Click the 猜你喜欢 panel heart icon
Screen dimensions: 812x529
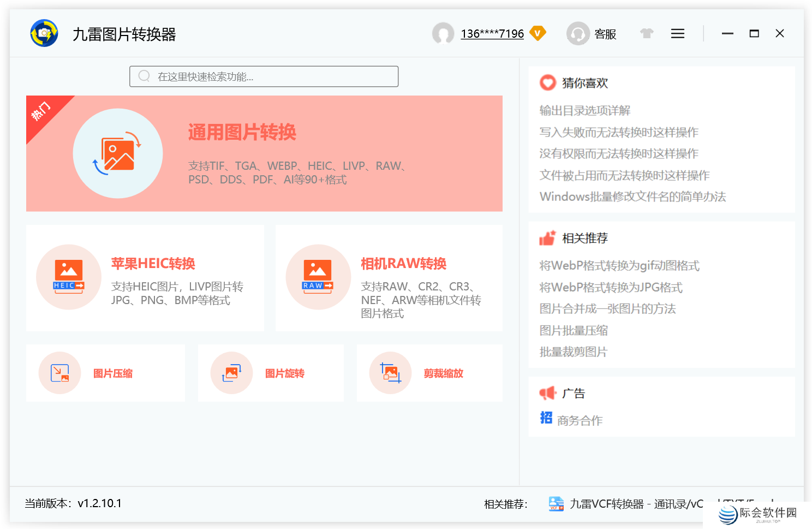547,83
